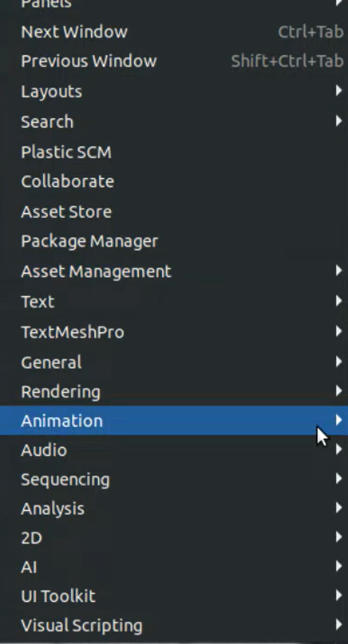348x644 pixels.
Task: Open the AI submenu
Action: pyautogui.click(x=29, y=567)
